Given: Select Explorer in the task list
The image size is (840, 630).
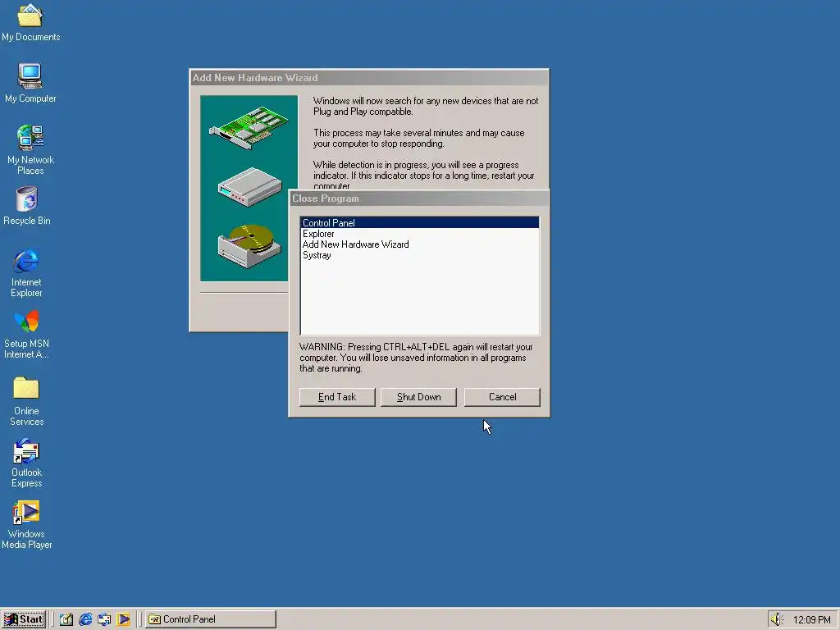Looking at the screenshot, I should (419, 234).
